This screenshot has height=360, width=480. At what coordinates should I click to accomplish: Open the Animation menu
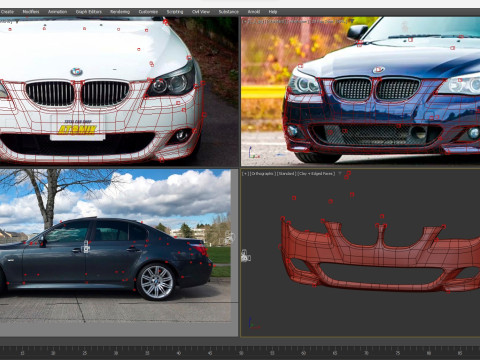57,12
